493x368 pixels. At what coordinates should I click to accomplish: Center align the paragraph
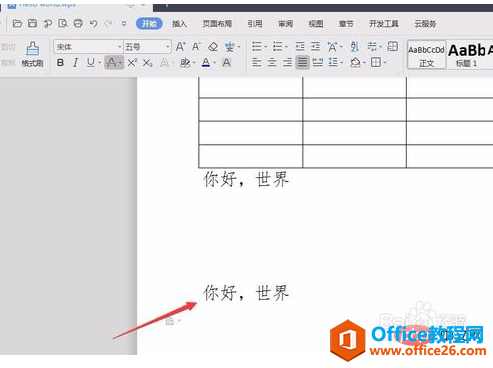tap(272, 62)
